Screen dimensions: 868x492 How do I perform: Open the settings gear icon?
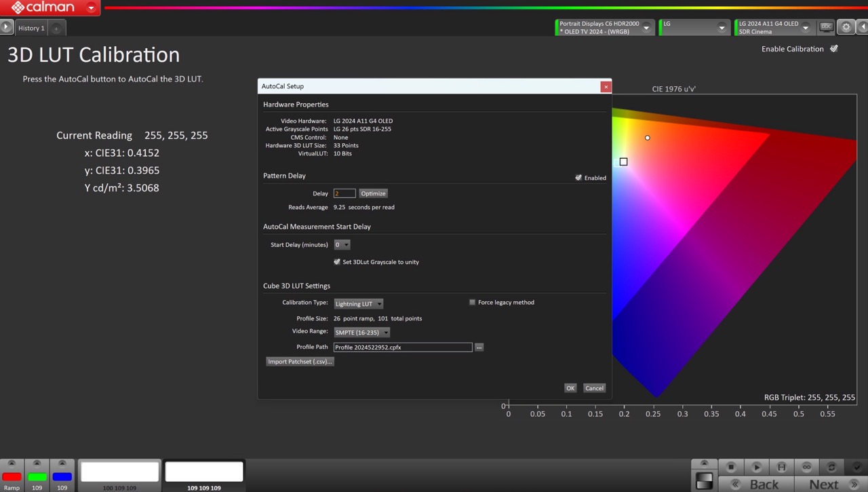(x=846, y=27)
